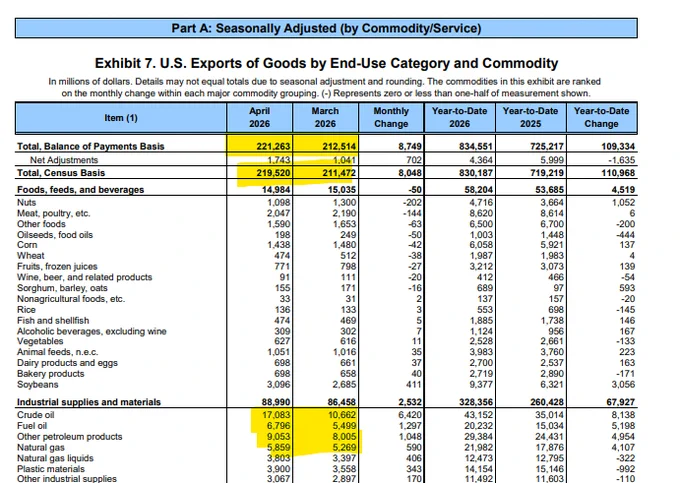Click Net Adjustments year-to-date change -1,635
The width and height of the screenshot is (680, 483).
(621, 160)
